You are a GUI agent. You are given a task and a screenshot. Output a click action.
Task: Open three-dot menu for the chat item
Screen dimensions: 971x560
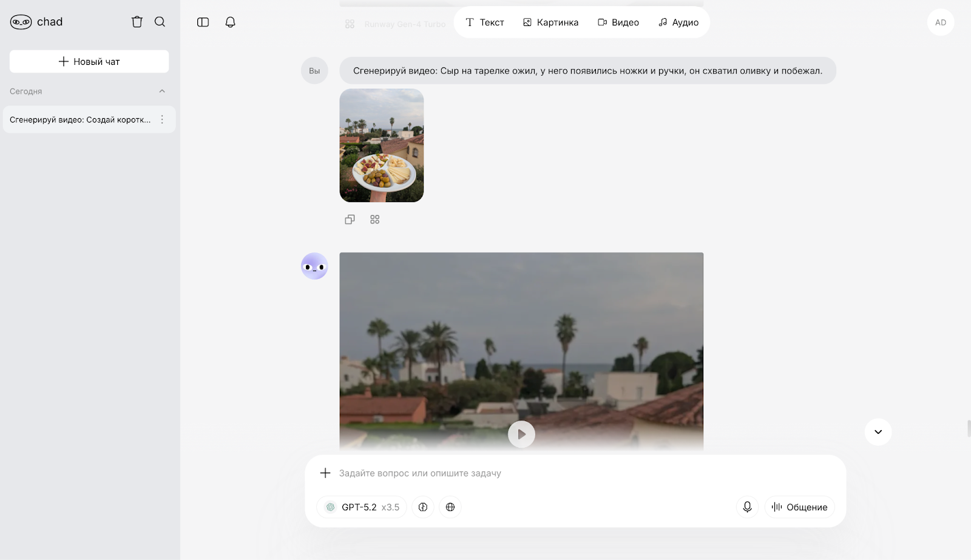[162, 120]
